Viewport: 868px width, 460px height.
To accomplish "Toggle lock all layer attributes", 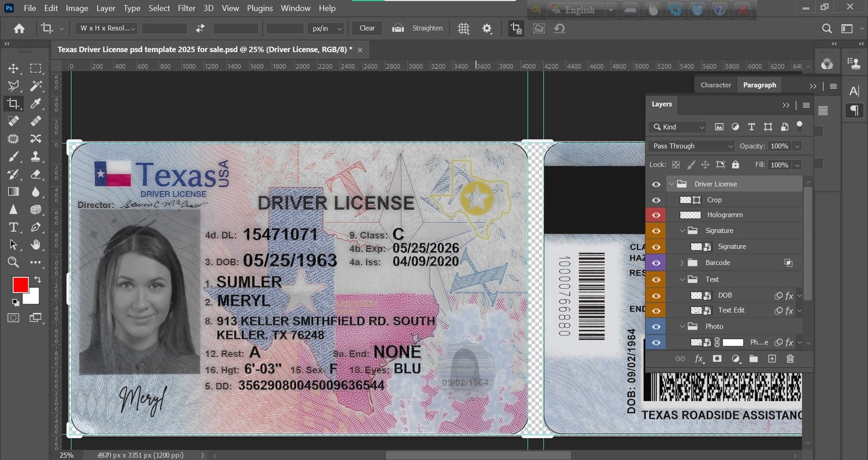I will 735,164.
